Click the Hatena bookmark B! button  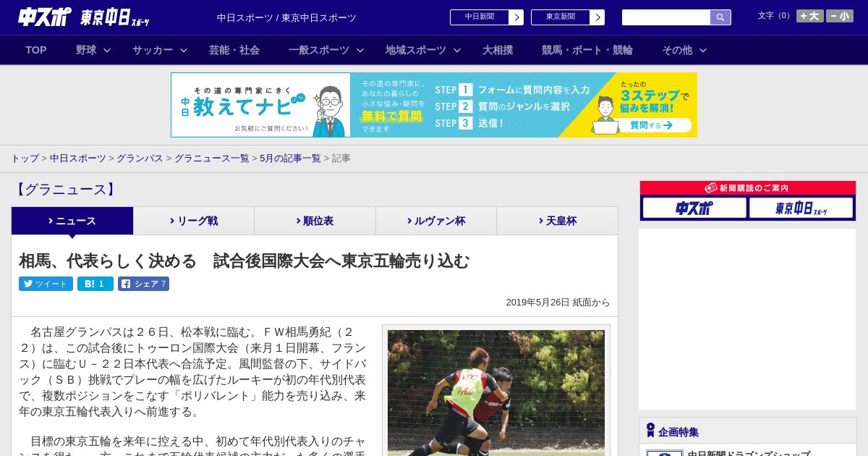pyautogui.click(x=95, y=284)
